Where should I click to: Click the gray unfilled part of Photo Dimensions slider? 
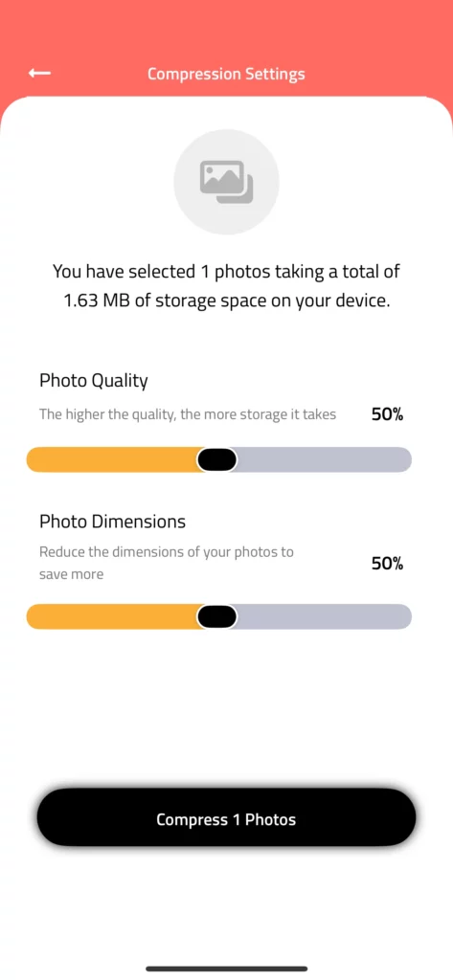pyautogui.click(x=324, y=616)
